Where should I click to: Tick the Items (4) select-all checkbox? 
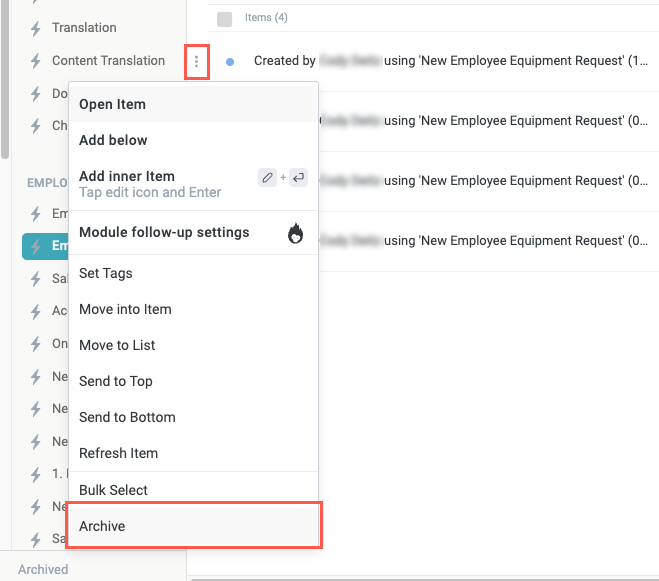click(x=224, y=18)
